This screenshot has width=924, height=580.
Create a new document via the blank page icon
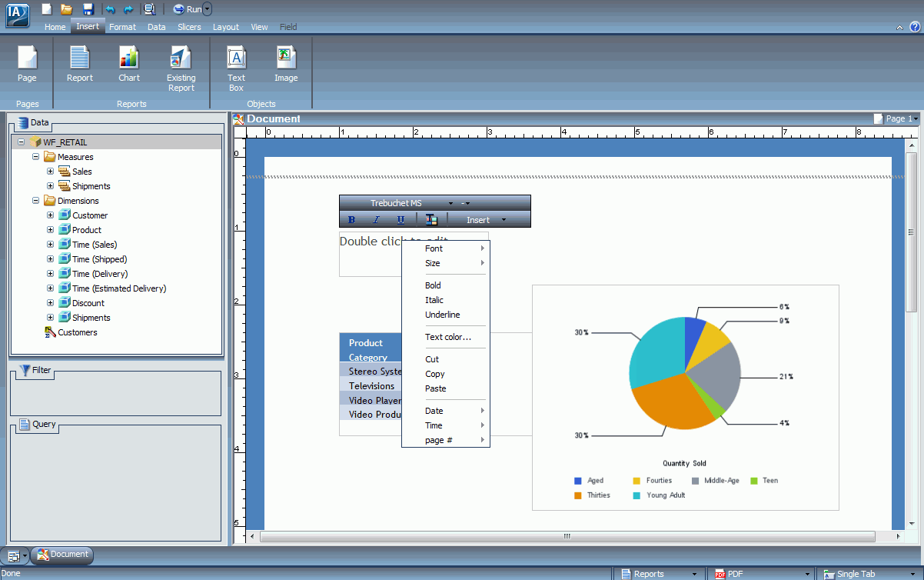click(47, 9)
